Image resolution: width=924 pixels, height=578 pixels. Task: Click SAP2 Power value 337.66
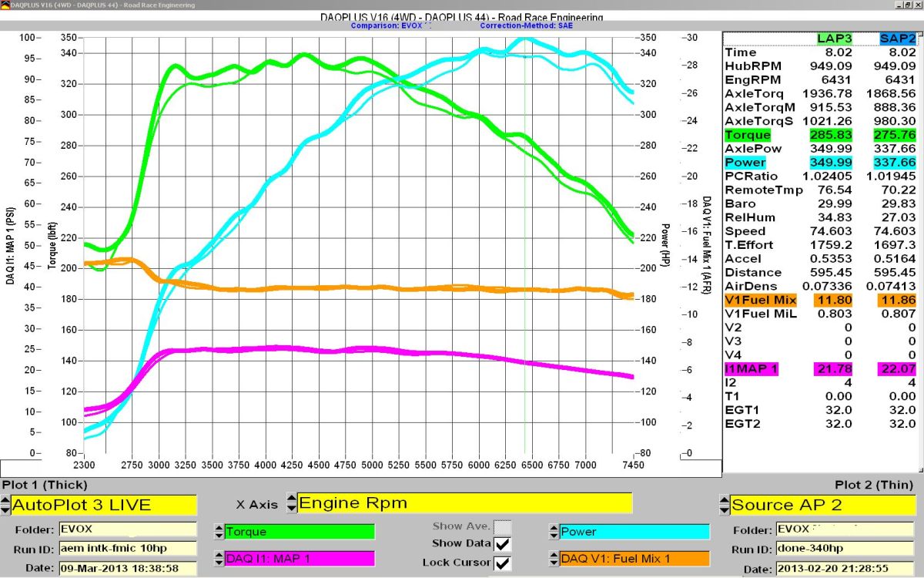click(x=894, y=163)
